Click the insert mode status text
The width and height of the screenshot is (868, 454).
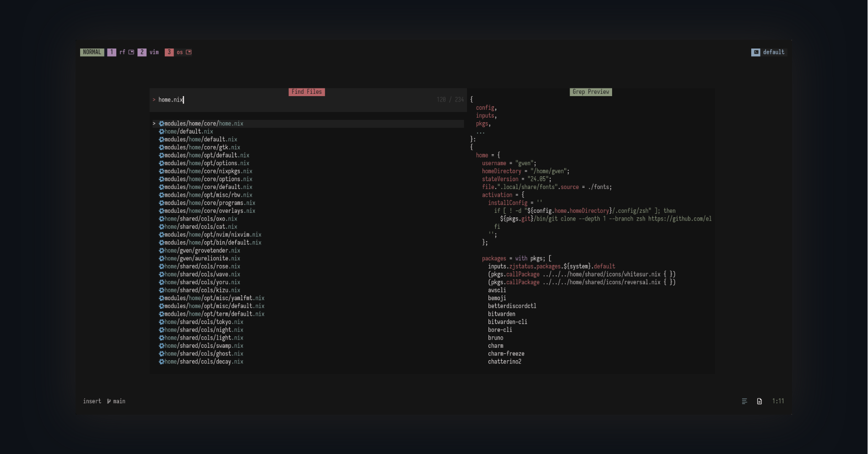pos(92,401)
